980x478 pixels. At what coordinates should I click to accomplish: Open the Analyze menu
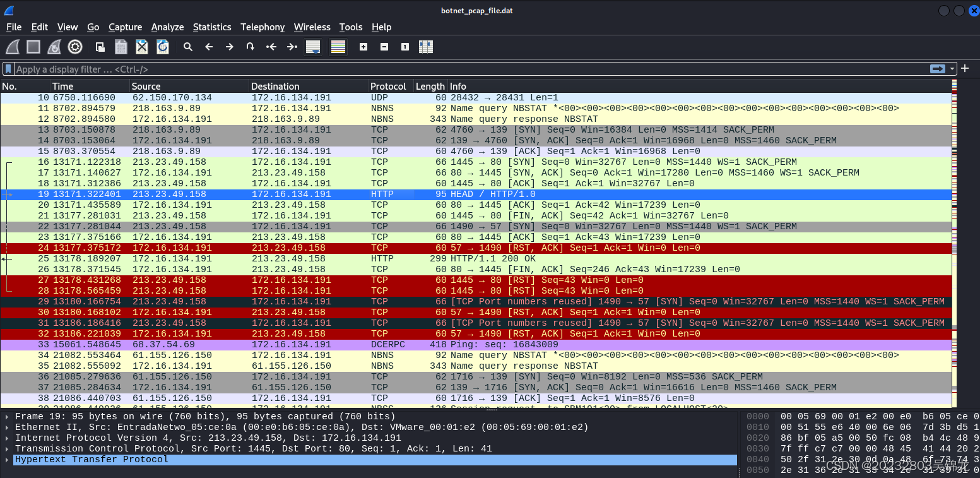167,27
